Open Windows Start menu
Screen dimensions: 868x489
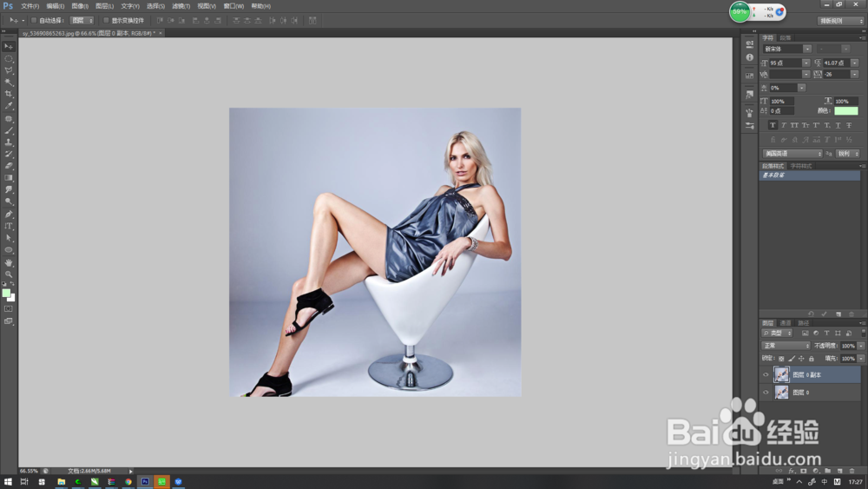tap(8, 482)
